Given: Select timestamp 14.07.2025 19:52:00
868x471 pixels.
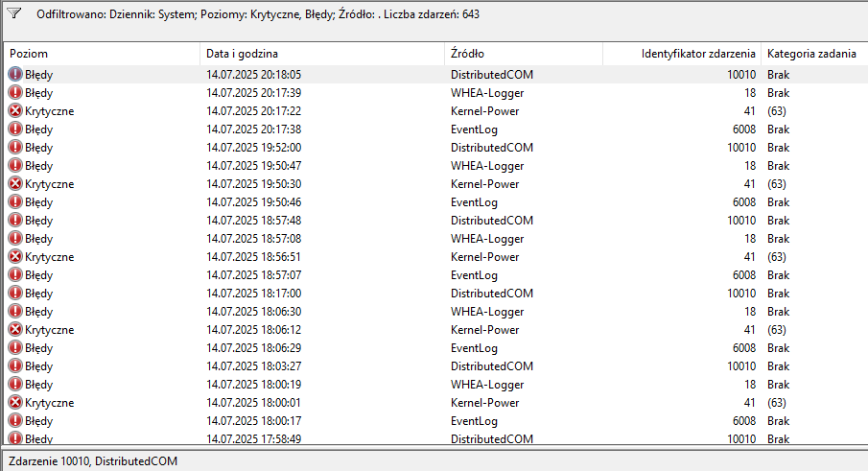Looking at the screenshot, I should click(x=253, y=148).
